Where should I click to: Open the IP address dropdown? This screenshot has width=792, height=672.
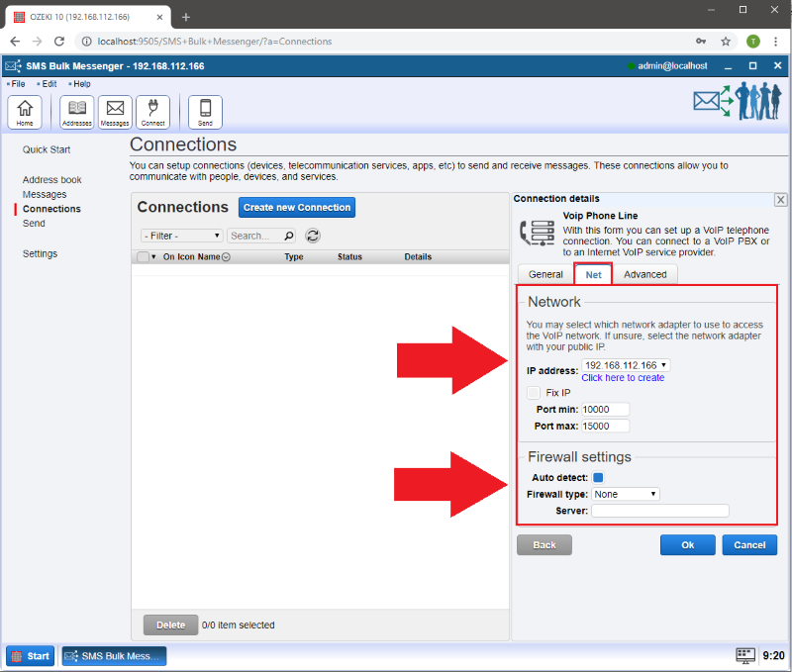[x=627, y=365]
